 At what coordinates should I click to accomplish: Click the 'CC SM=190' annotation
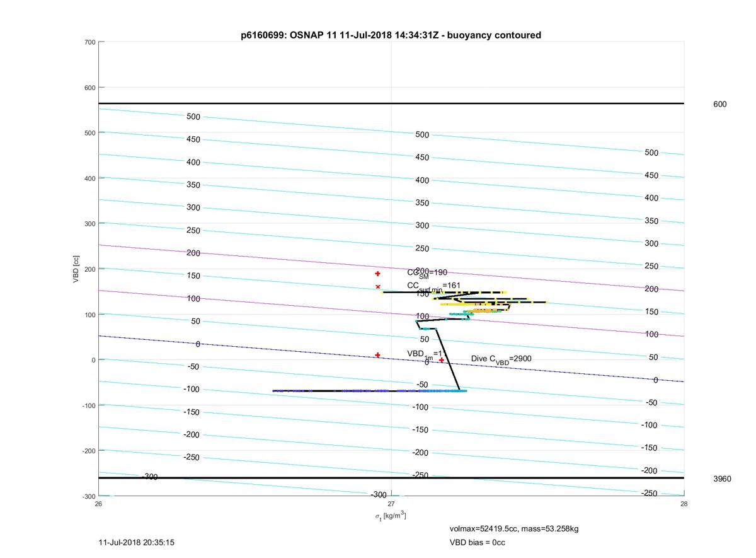pos(427,273)
